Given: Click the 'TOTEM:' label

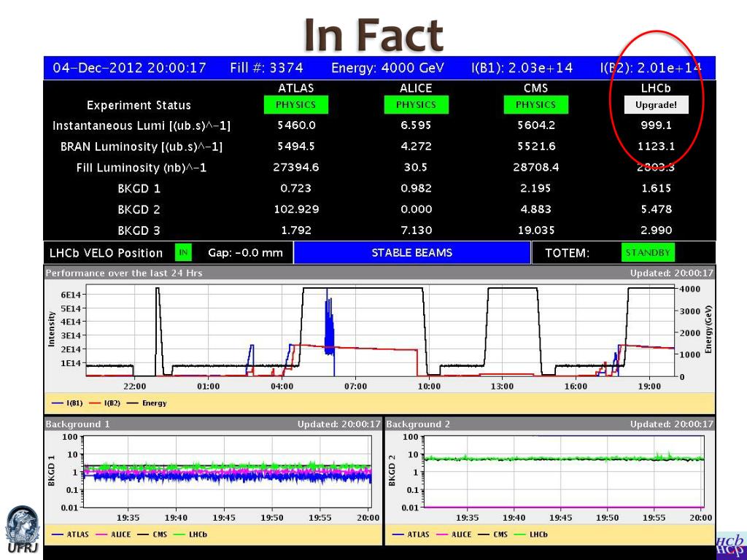Looking at the screenshot, I should [567, 253].
